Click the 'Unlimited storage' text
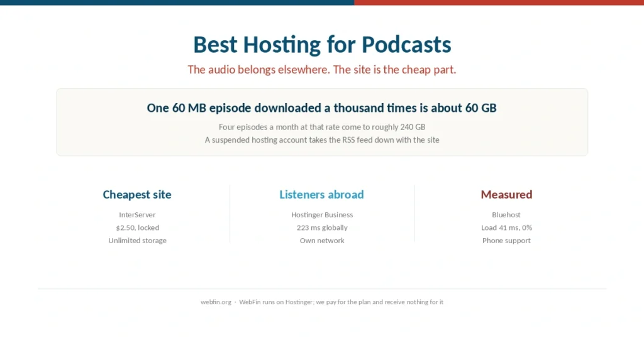 pos(137,241)
